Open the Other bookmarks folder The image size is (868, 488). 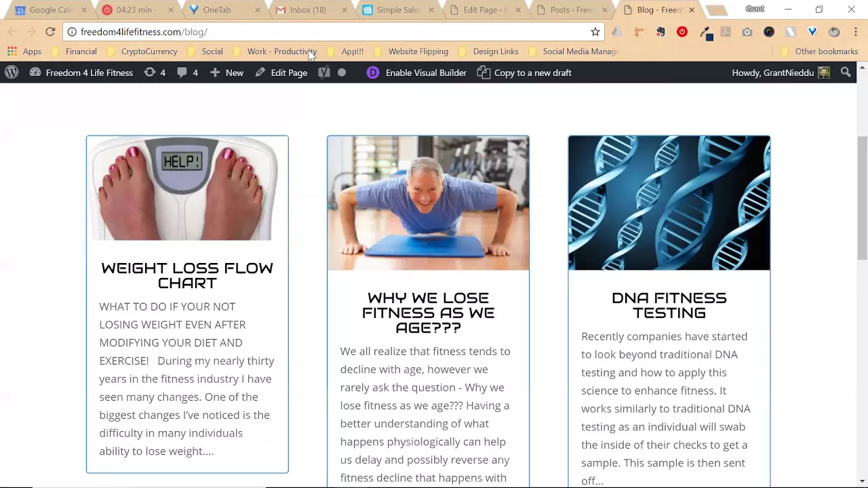820,52
